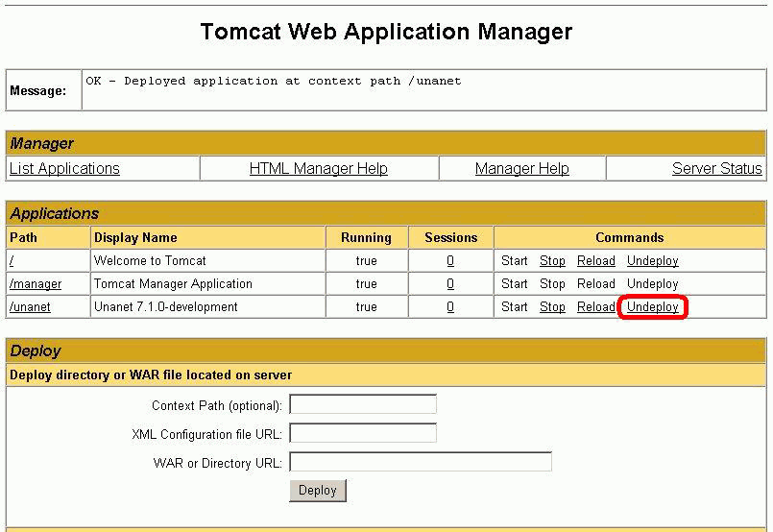Click the Path column header

pyautogui.click(x=23, y=237)
